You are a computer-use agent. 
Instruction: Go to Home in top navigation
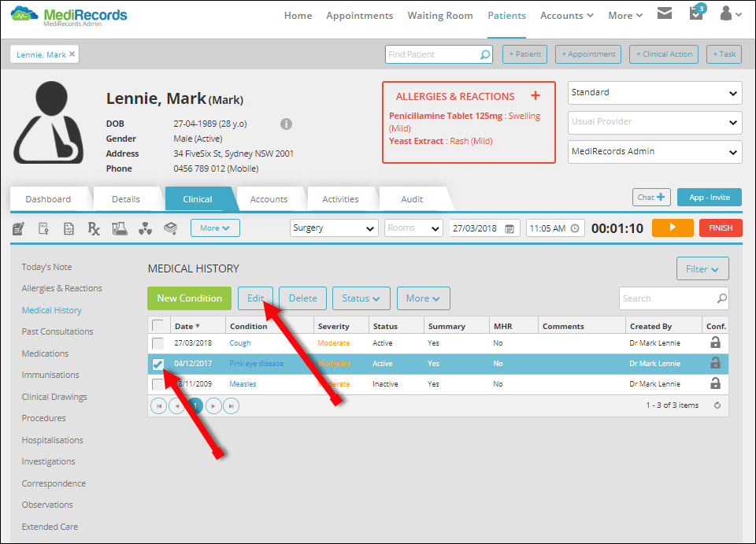tap(298, 16)
